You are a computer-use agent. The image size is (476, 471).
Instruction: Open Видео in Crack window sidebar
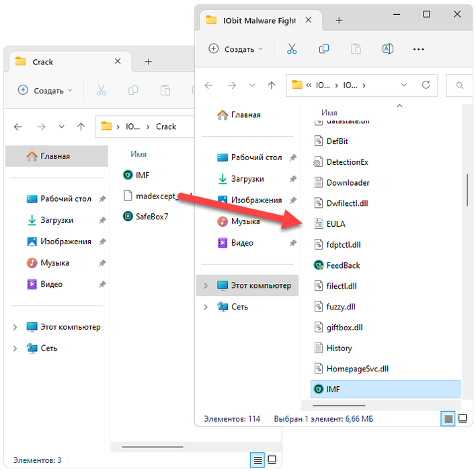[x=45, y=284]
